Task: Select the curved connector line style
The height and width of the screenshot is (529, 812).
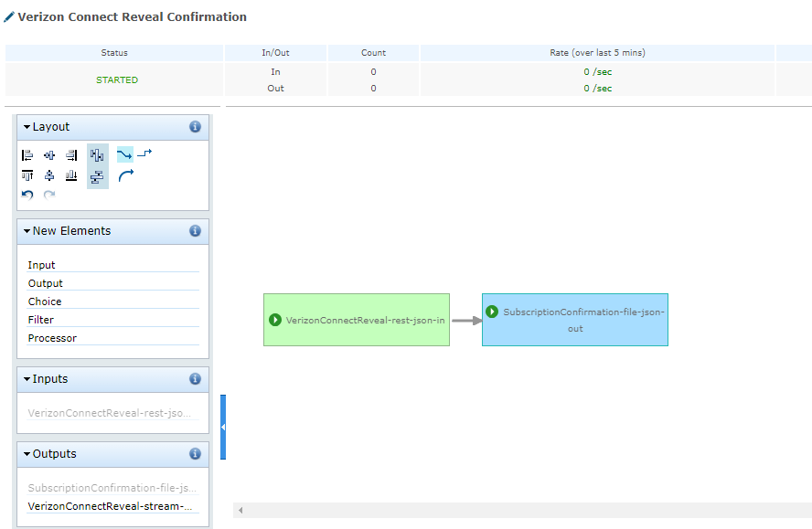Action: pos(126,175)
